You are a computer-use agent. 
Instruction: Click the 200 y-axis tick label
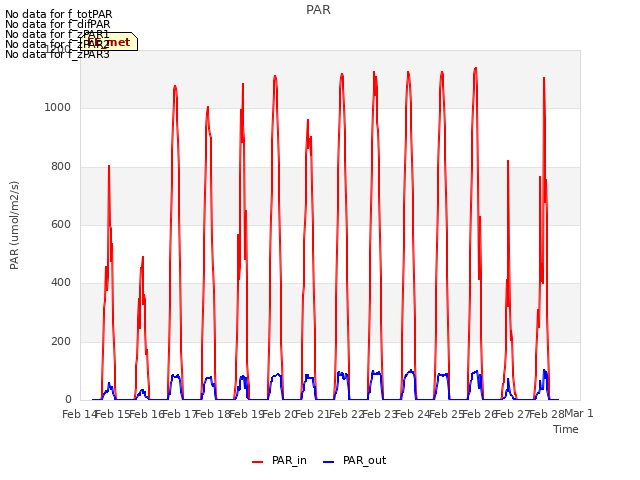tap(61, 342)
